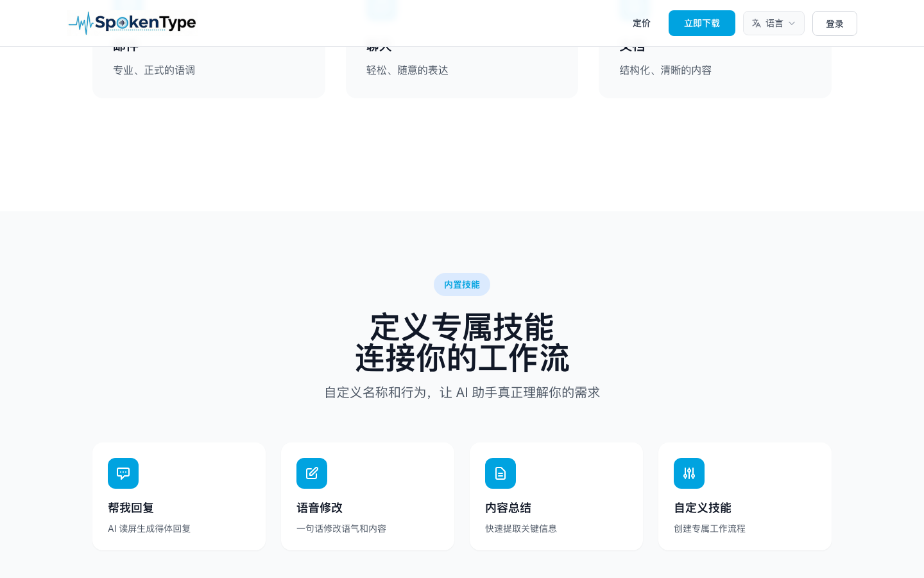Image resolution: width=924 pixels, height=578 pixels.
Task: Click the 登录 login button
Action: 835,24
